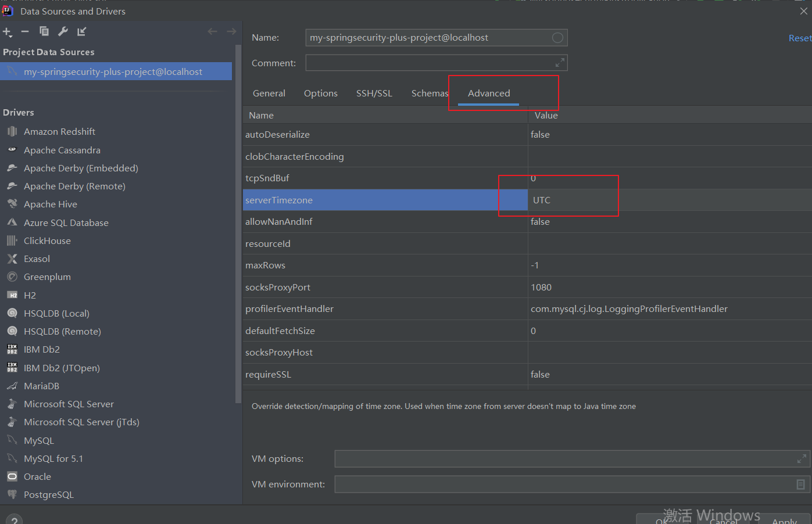Click the Apache Cassandra eye icon

point(12,150)
